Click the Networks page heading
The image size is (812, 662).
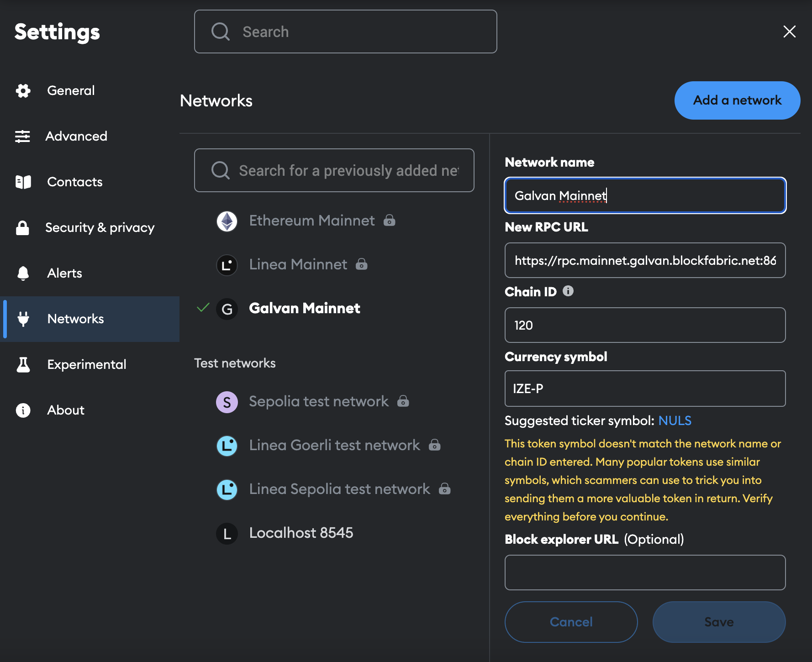tap(216, 100)
